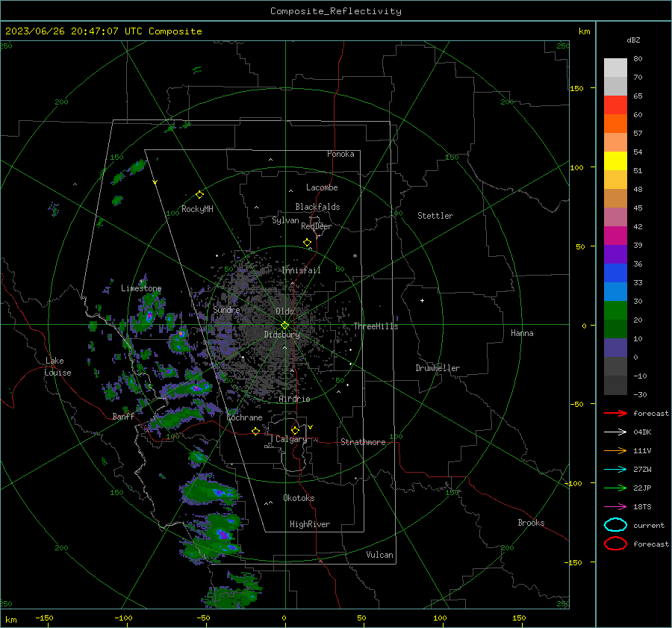Click the ThreeHills label
This screenshot has width=672, height=628.
click(376, 326)
